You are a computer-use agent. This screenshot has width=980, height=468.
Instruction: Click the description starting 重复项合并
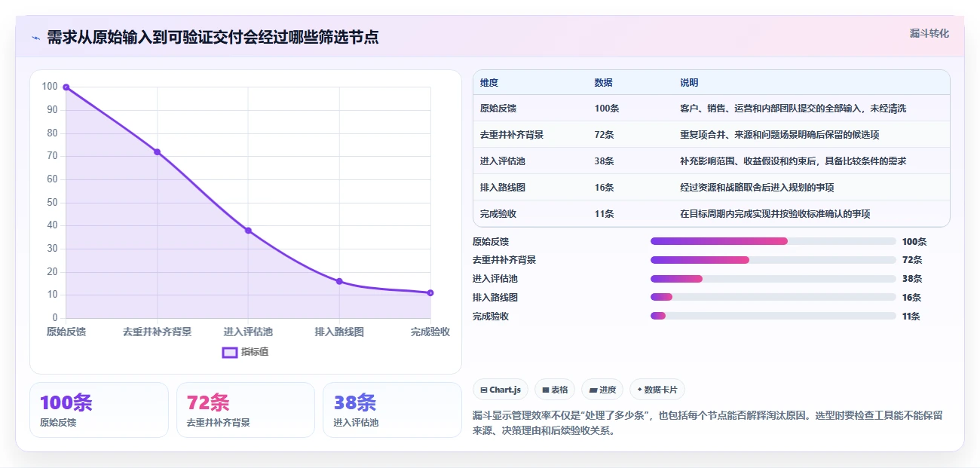click(779, 135)
